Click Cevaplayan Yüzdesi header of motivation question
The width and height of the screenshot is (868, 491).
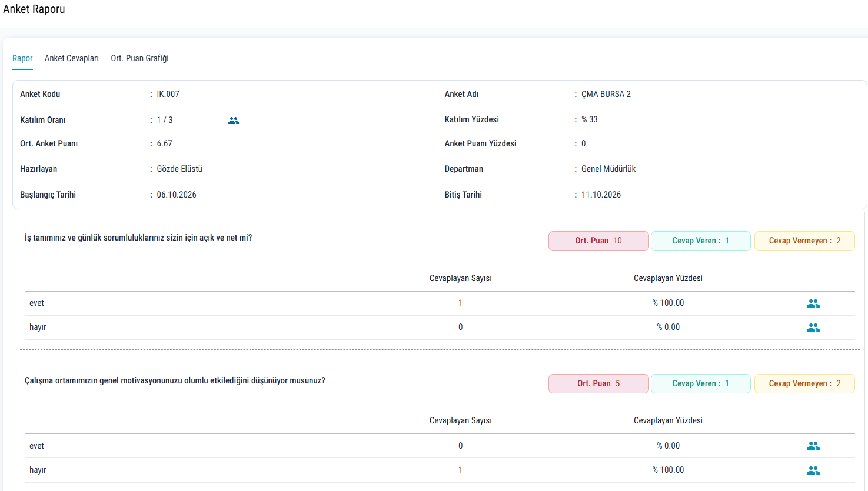(x=668, y=420)
